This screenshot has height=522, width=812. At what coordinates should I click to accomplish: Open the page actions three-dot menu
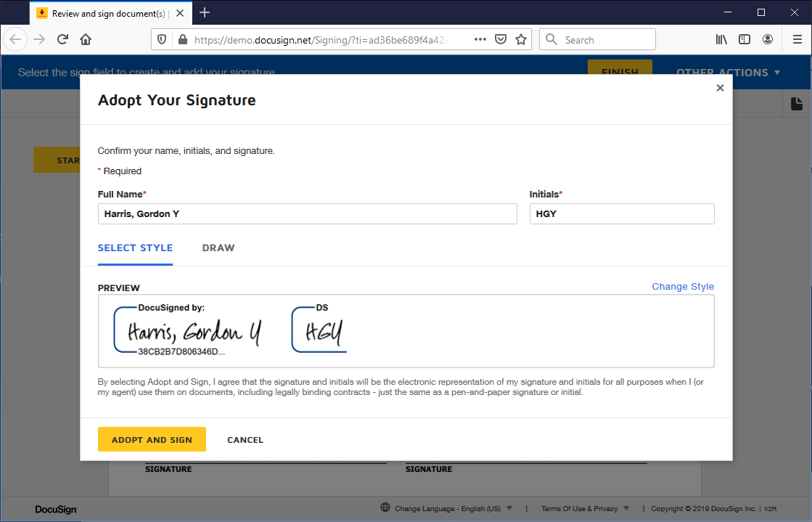(480, 39)
